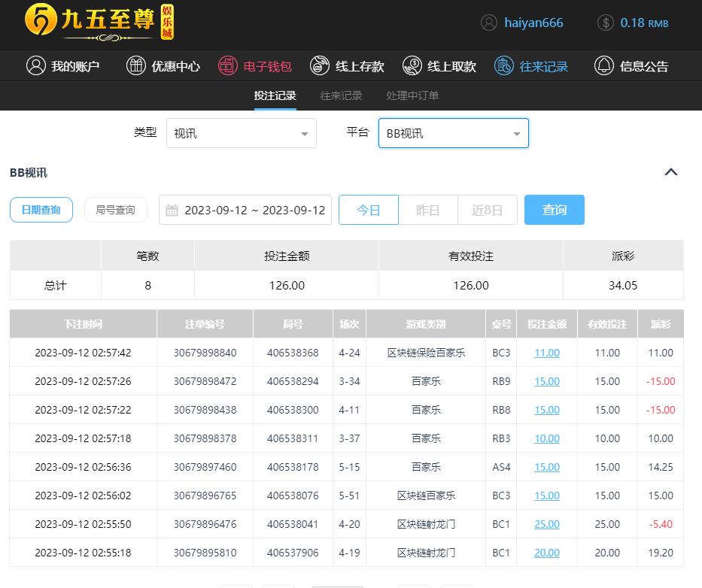
Task: Click the 我的账户 person icon
Action: [35, 66]
